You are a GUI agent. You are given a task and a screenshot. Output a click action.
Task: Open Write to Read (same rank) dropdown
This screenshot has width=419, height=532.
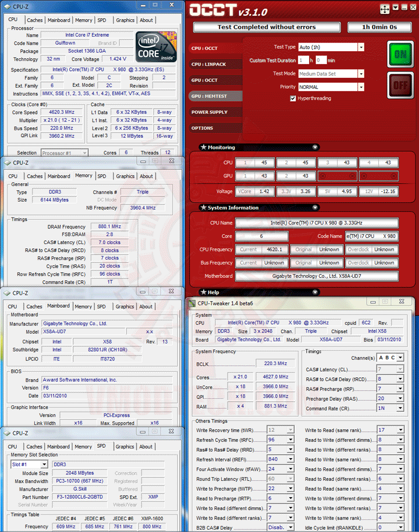[400, 430]
